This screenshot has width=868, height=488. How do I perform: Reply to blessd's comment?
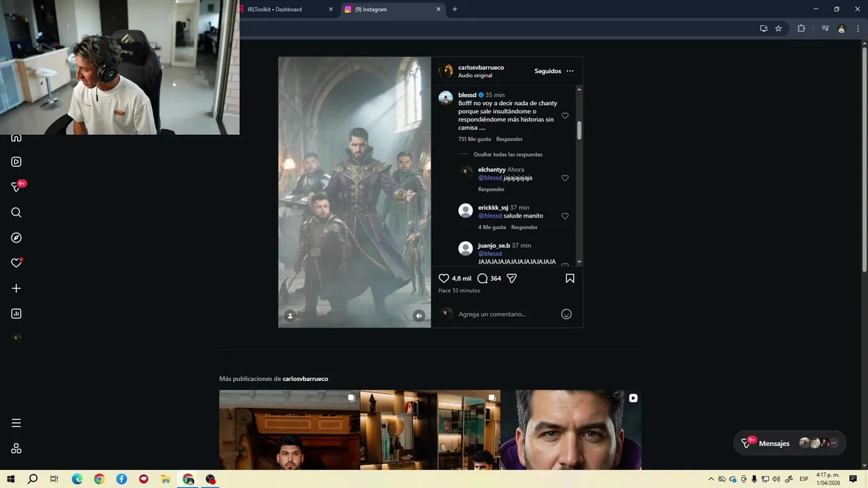pyautogui.click(x=509, y=139)
